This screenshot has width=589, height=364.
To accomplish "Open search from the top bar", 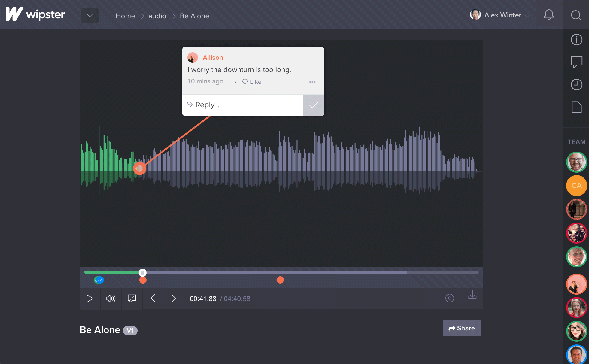I will click(576, 15).
